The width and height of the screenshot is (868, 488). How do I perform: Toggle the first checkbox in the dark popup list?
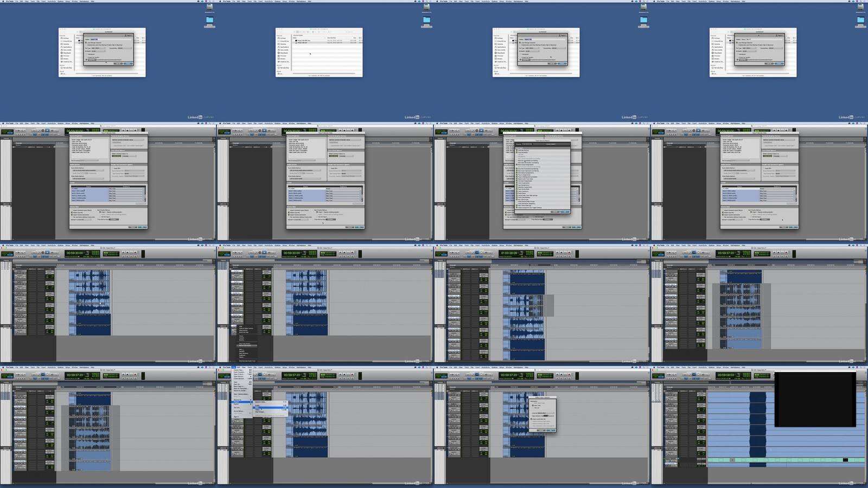518,150
